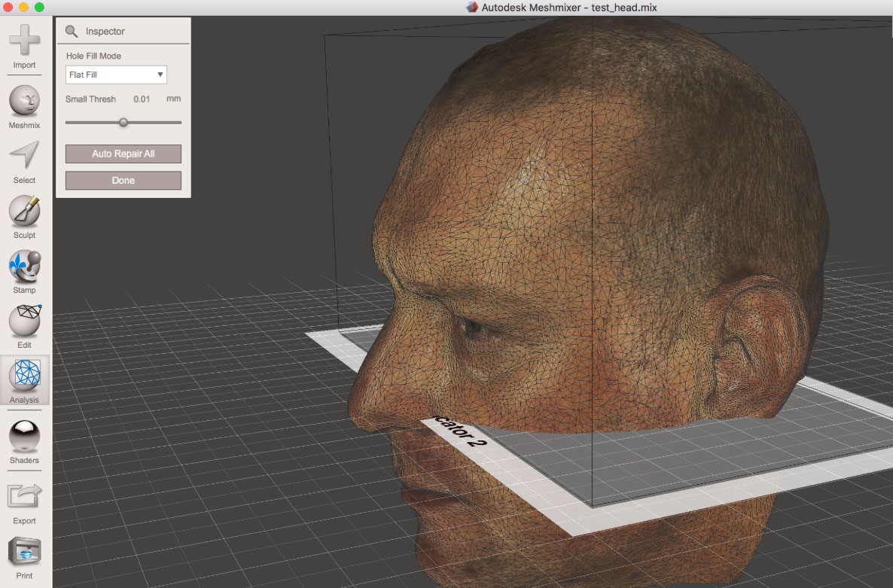Click Auto Repair All button

[123, 154]
